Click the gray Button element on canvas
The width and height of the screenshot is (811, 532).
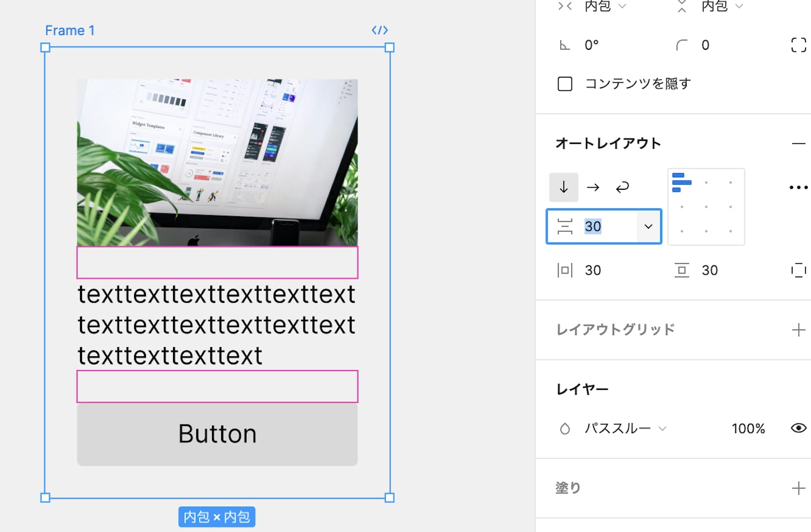(217, 434)
